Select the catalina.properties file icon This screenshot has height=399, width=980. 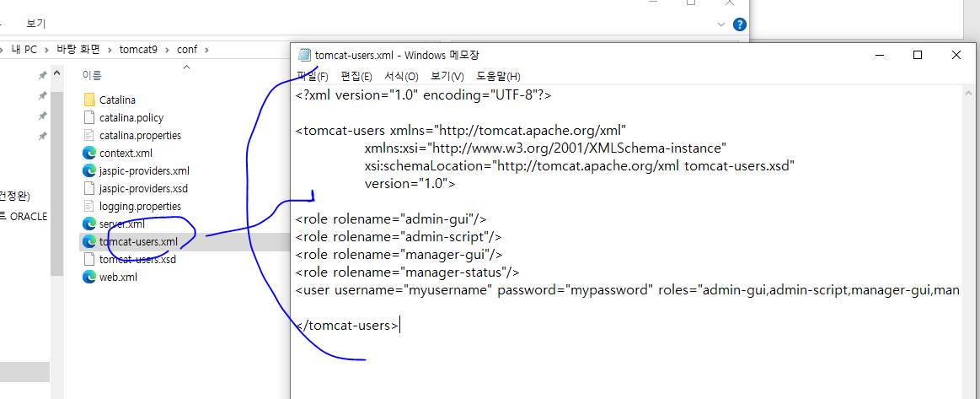(88, 135)
